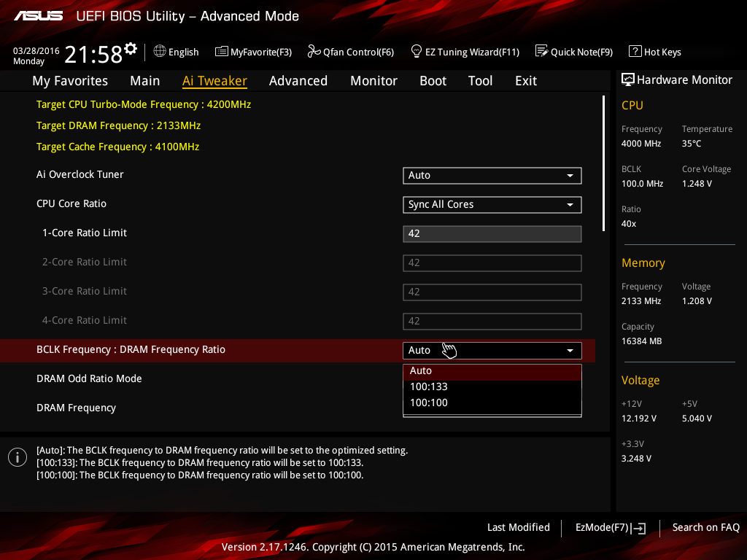Viewport: 747px width, 560px height.
Task: Switch to the Main tab
Action: [x=145, y=81]
